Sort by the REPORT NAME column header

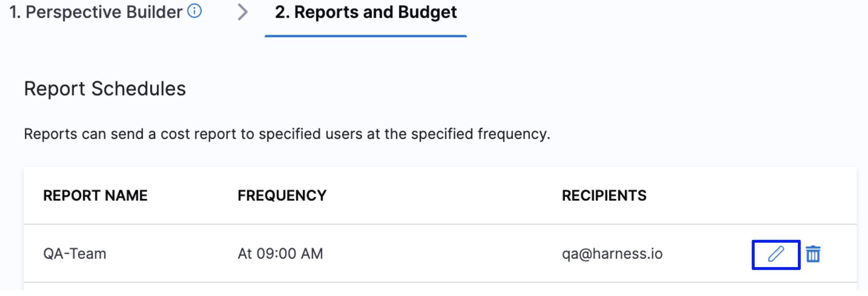point(95,196)
